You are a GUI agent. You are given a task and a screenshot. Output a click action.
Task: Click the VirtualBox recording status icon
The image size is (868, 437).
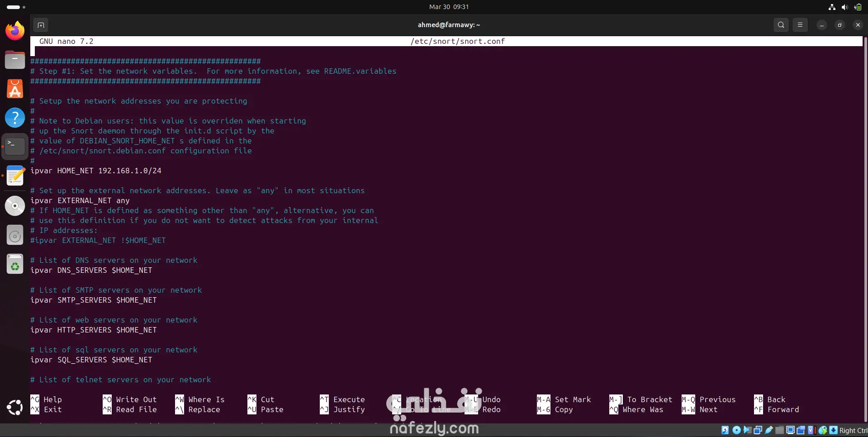(801, 430)
